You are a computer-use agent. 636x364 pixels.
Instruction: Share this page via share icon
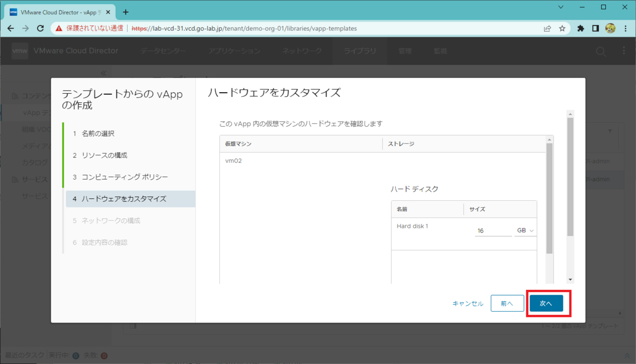tap(547, 29)
